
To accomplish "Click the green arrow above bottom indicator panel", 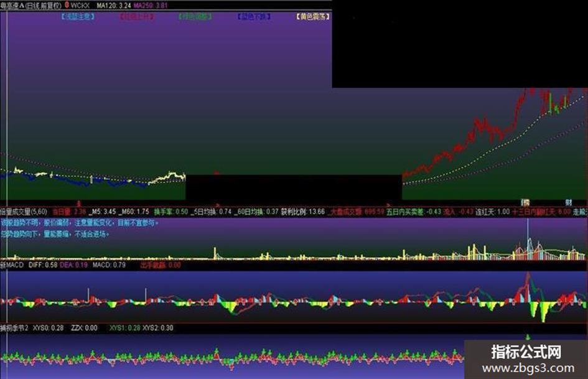I will pyautogui.click(x=528, y=337).
